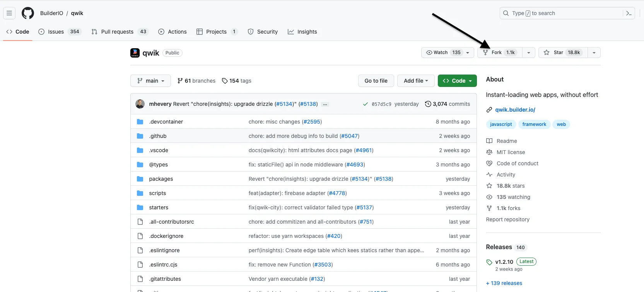Open the Star lists dropdown arrow
The height and width of the screenshot is (292, 644).
pos(594,53)
